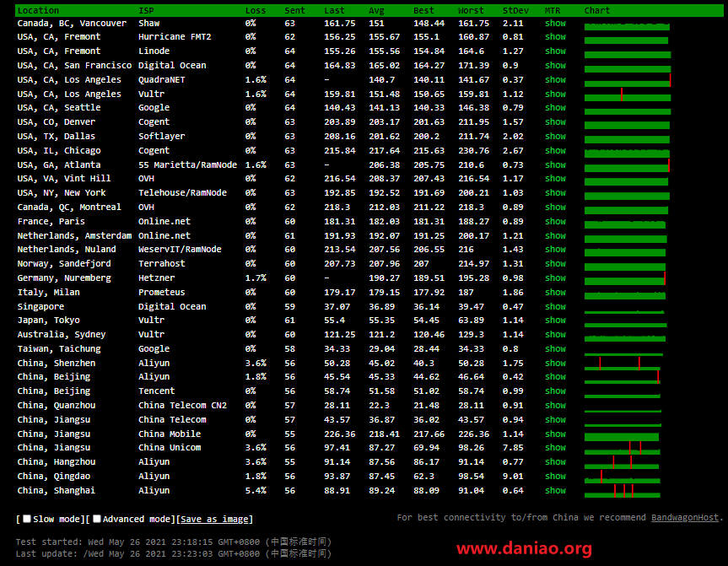Click the latency chart for Vancouver Shaw
Viewport: 728px width, 566px height.
pos(627,26)
